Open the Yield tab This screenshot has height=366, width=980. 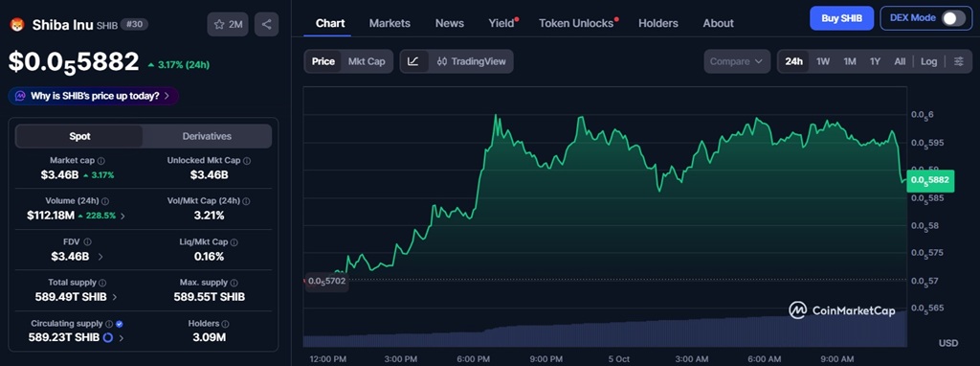[x=501, y=23]
